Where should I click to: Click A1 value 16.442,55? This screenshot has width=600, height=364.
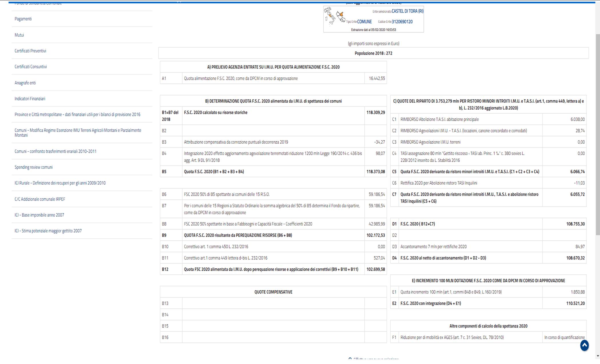pyautogui.click(x=377, y=78)
